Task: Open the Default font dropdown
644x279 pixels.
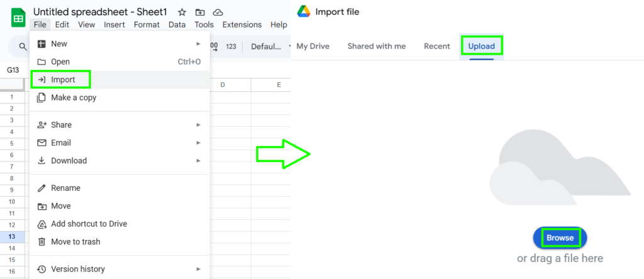Action: click(269, 46)
